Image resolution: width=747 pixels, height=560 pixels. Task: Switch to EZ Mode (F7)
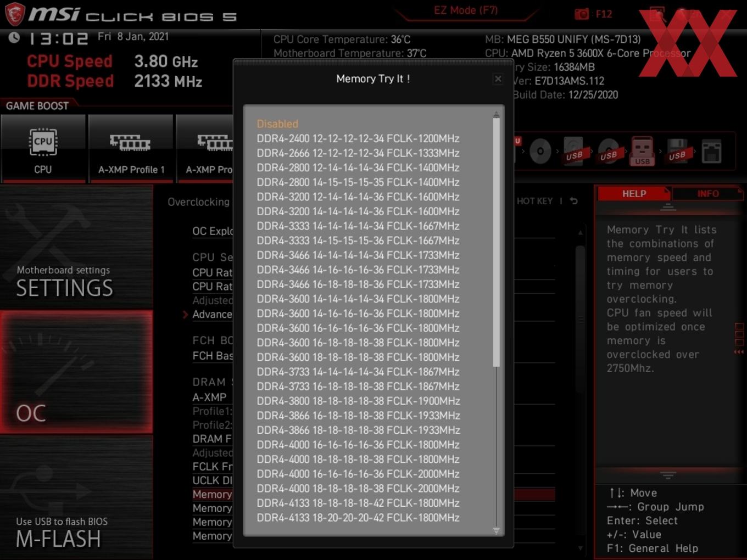click(x=466, y=10)
